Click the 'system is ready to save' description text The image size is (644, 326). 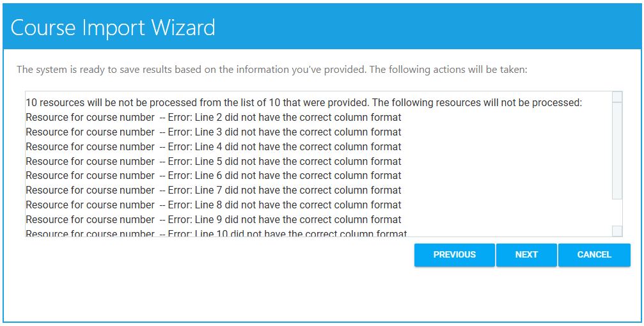click(272, 70)
